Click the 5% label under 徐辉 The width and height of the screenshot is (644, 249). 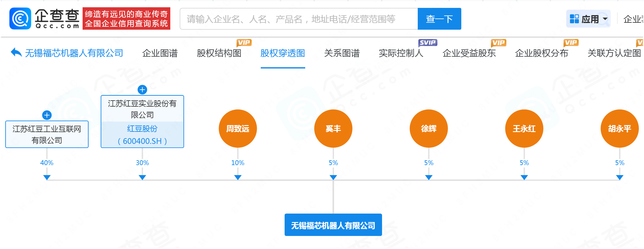(x=429, y=163)
